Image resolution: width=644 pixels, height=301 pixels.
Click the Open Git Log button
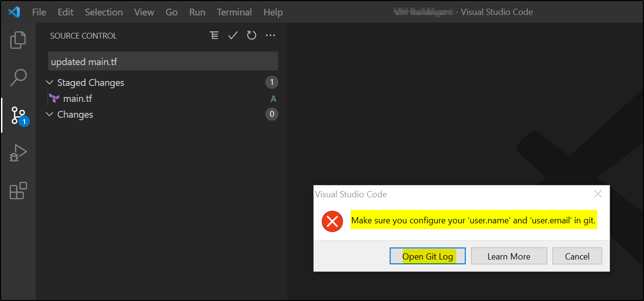tap(427, 256)
